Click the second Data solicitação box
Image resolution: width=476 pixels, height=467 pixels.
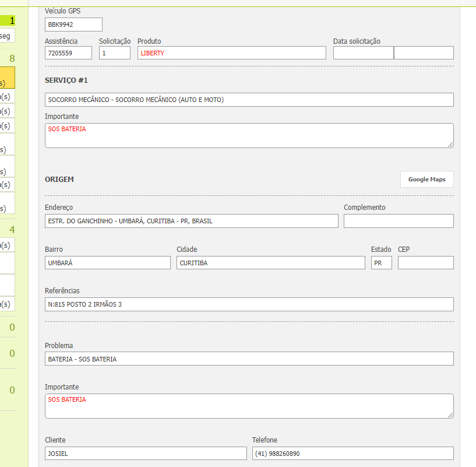(424, 53)
